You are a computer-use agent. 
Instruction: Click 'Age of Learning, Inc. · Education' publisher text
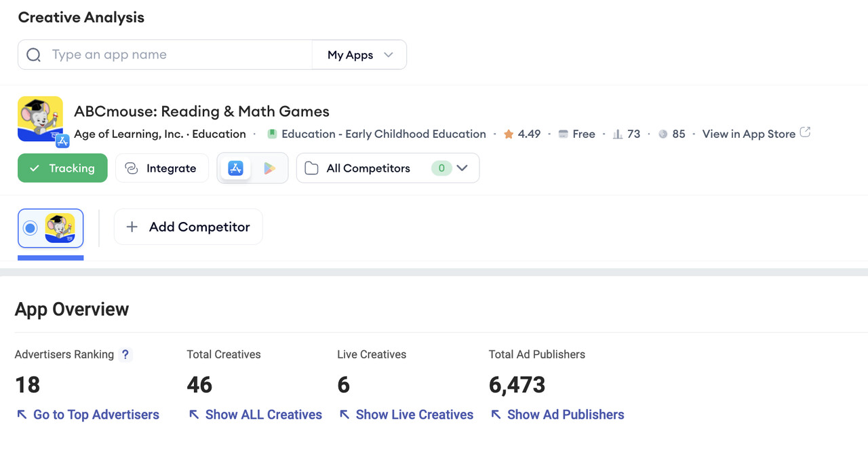click(x=160, y=134)
